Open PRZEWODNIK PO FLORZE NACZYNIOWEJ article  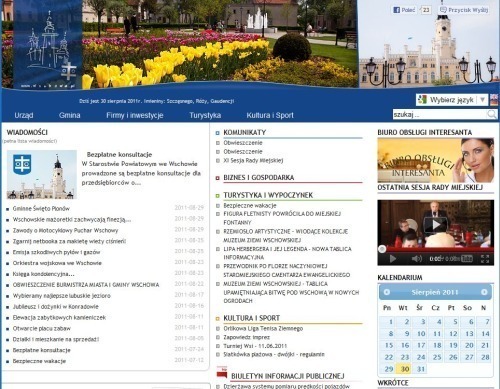pyautogui.click(x=287, y=270)
